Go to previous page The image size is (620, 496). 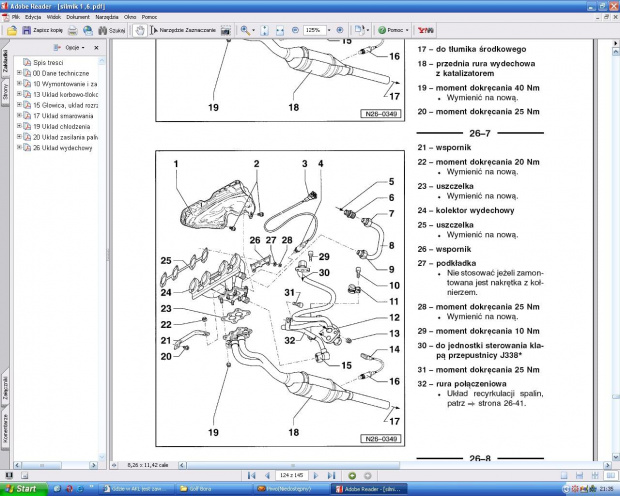pyautogui.click(x=268, y=476)
